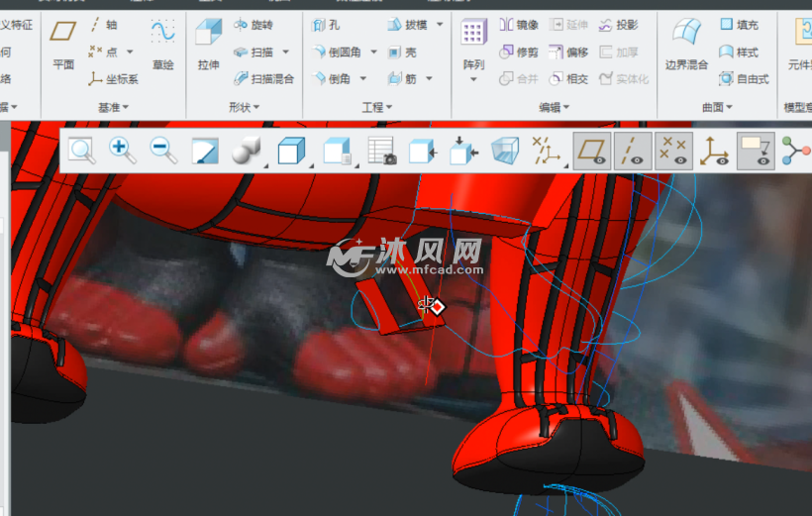Screen dimensions: 812x516
Task: Click the 阵列 pattern tool
Action: tap(473, 46)
